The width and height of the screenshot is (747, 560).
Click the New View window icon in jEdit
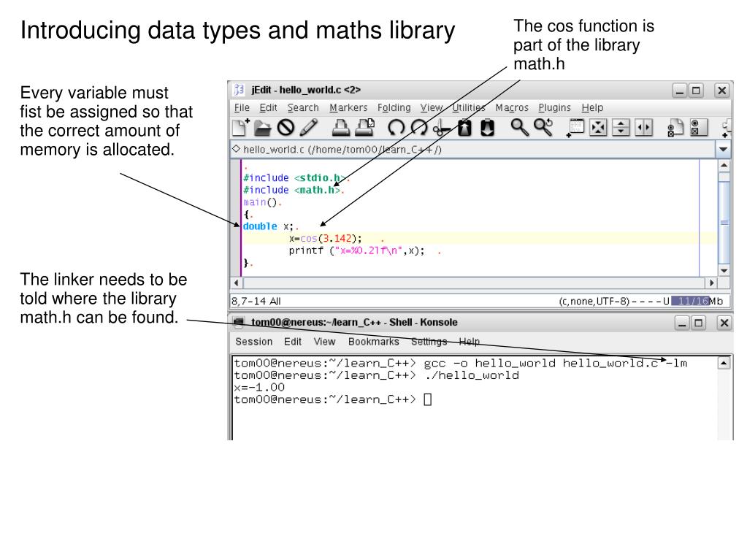(x=575, y=128)
